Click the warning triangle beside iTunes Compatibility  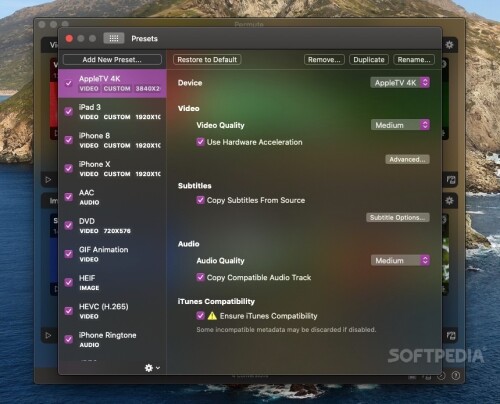tap(212, 316)
